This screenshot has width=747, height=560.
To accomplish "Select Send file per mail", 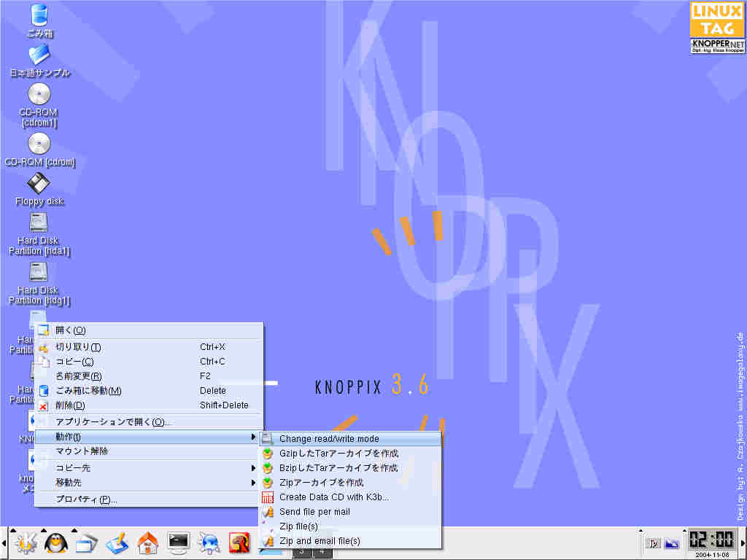I will pos(350,512).
